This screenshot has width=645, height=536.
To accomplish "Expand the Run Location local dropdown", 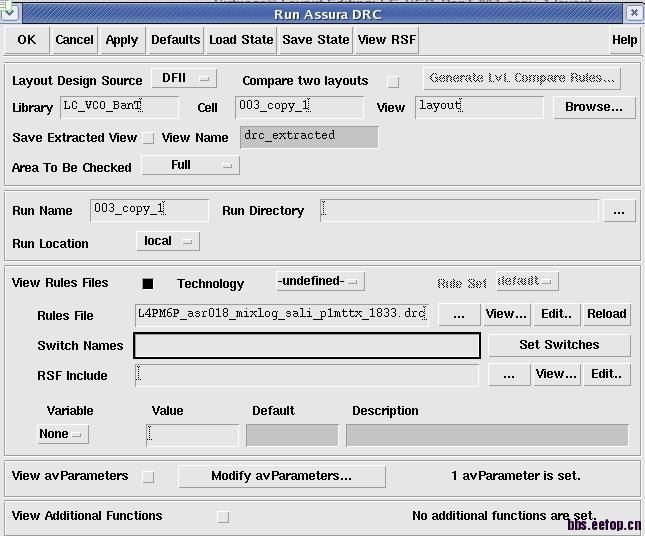I will (x=168, y=241).
